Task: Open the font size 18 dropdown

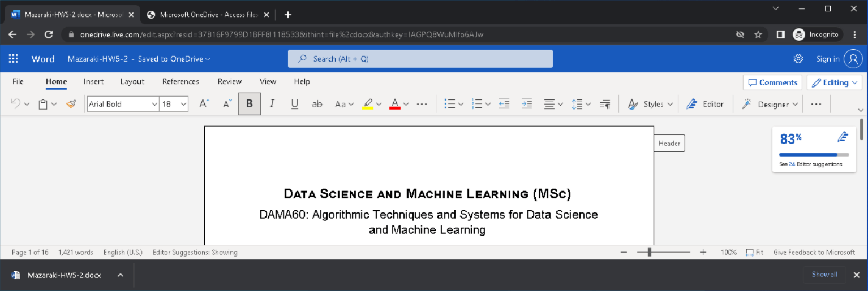Action: pos(174,104)
